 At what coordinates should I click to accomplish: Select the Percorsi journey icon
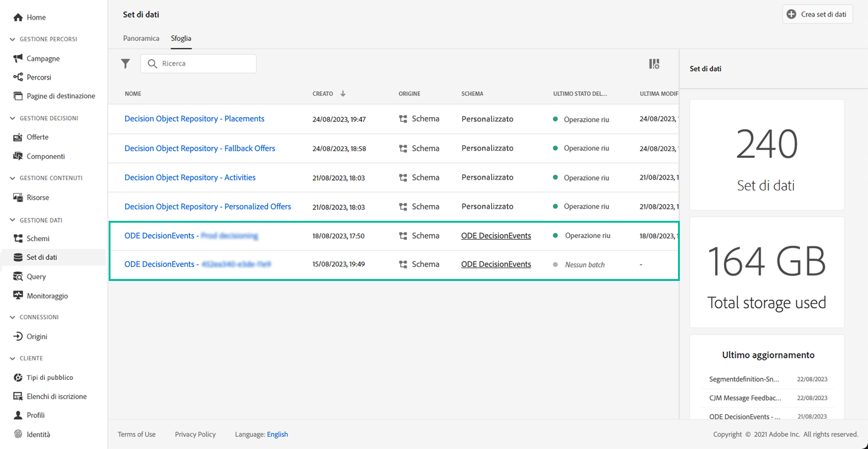(18, 77)
